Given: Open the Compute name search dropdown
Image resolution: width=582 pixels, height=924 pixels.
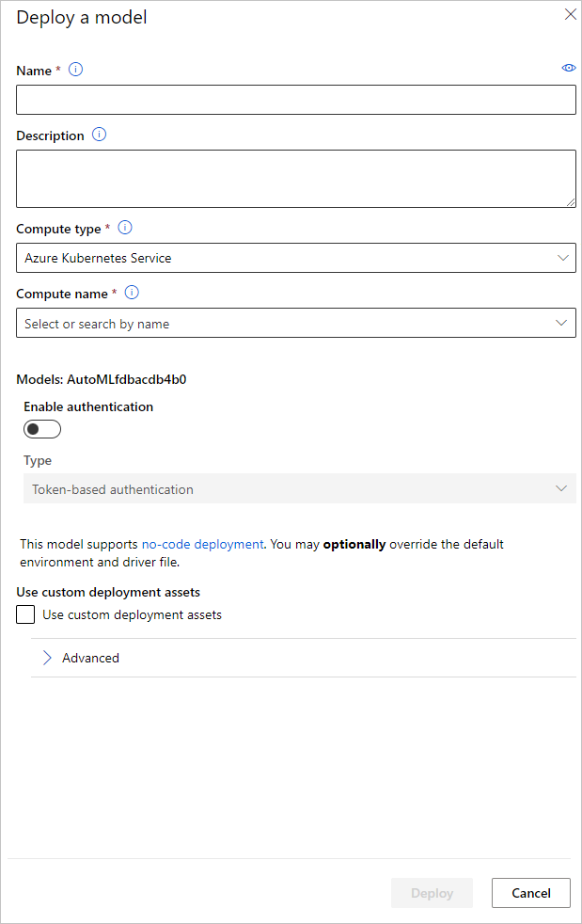Looking at the screenshot, I should 295,323.
